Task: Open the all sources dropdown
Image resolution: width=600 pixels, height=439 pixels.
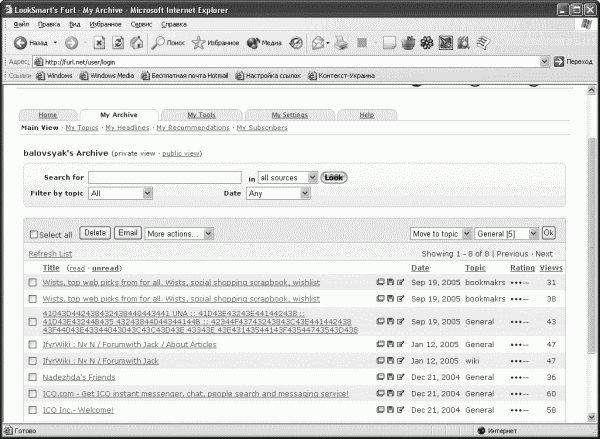Action: pos(288,178)
